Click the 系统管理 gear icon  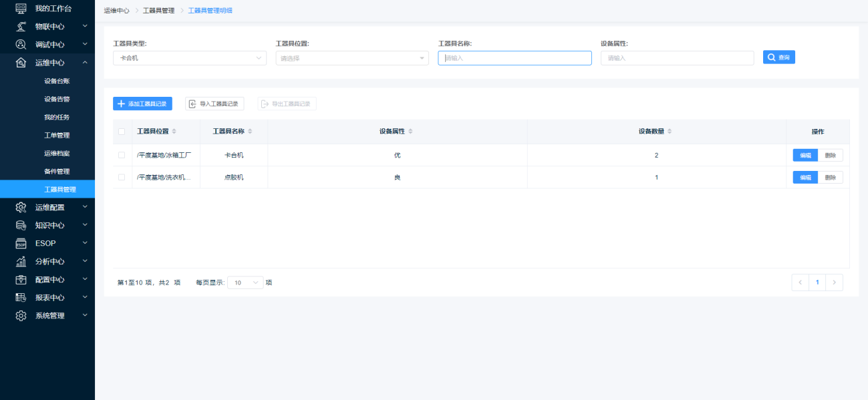click(x=21, y=315)
